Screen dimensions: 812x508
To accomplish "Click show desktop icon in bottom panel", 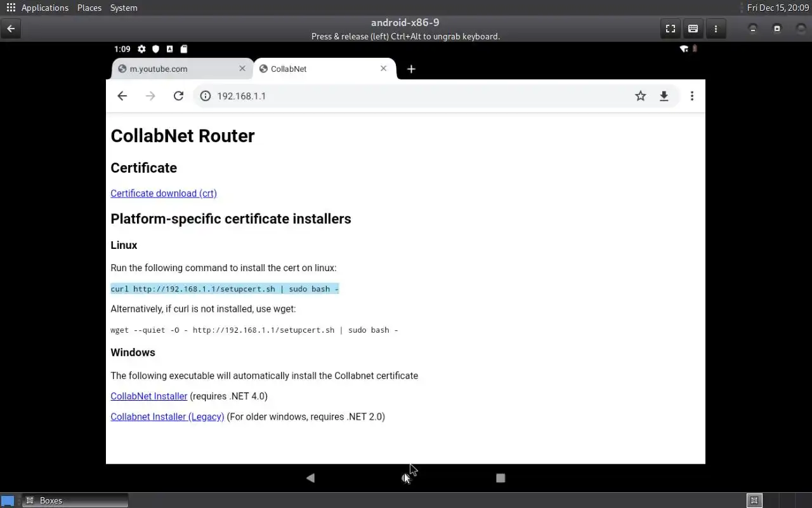I will point(8,500).
